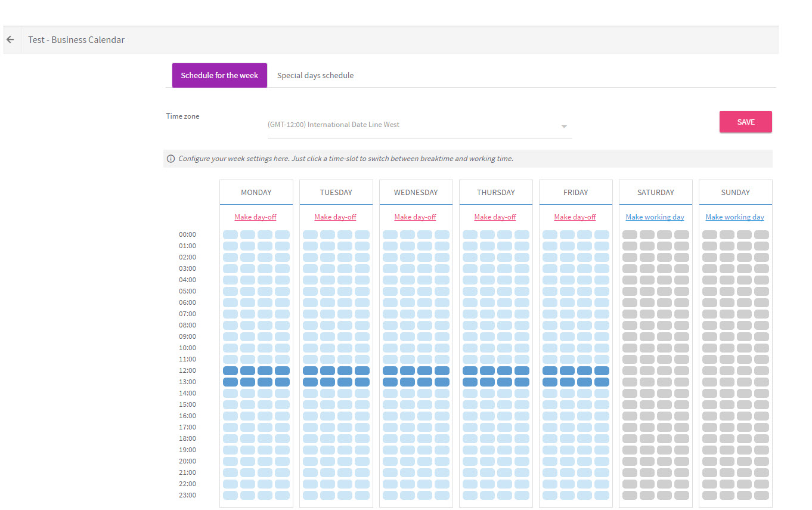Image resolution: width=812 pixels, height=510 pixels.
Task: Toggle Monday's first 00:00 time slot
Action: coord(230,235)
